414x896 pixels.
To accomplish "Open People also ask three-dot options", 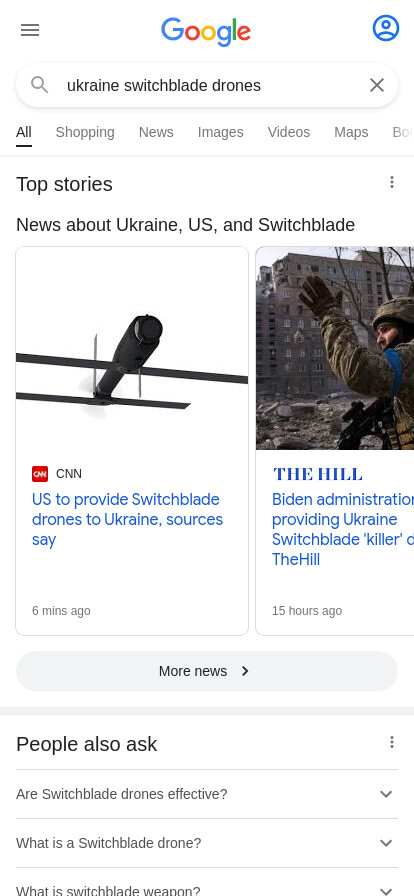I will (x=392, y=742).
